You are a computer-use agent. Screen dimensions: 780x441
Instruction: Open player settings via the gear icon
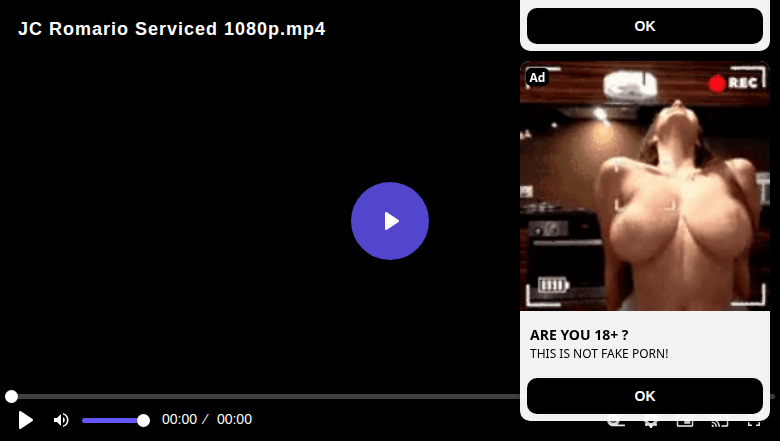pyautogui.click(x=650, y=424)
